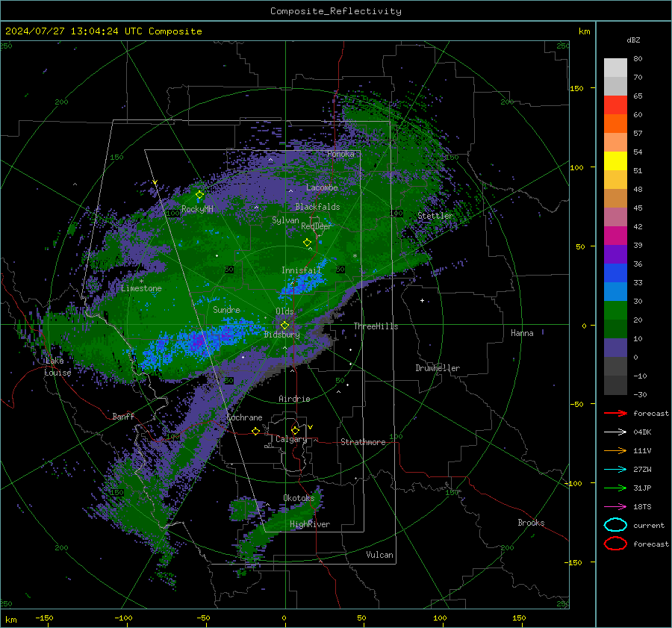The width and height of the screenshot is (672, 628).
Task: Click the Innisfail city label
Action: 301,270
